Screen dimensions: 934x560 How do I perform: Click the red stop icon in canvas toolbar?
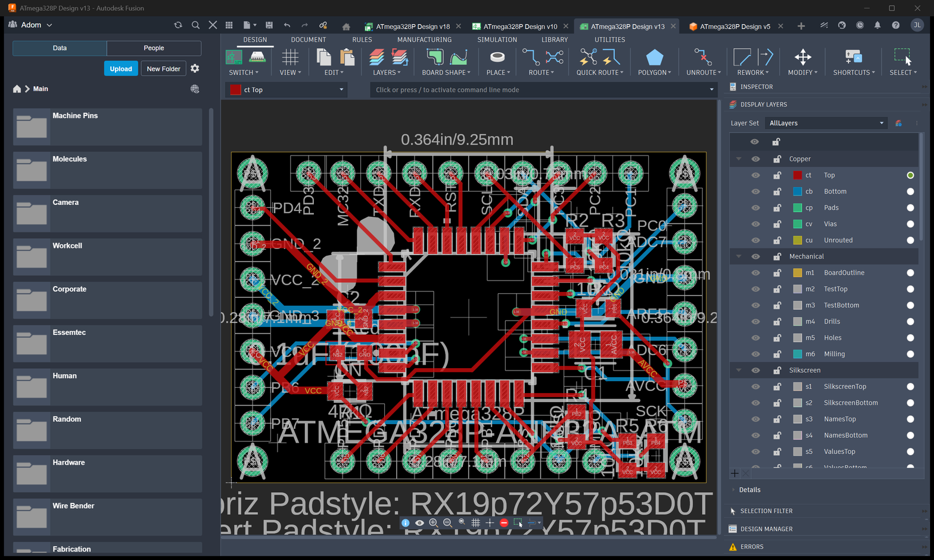504,522
